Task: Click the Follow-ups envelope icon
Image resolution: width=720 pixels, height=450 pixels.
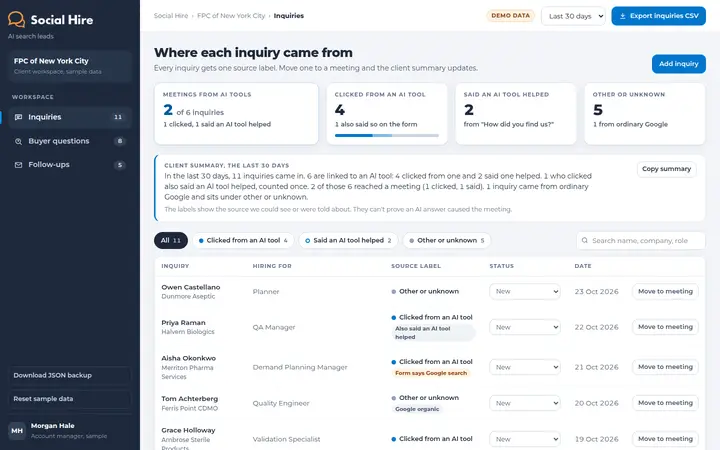Action: [x=18, y=165]
